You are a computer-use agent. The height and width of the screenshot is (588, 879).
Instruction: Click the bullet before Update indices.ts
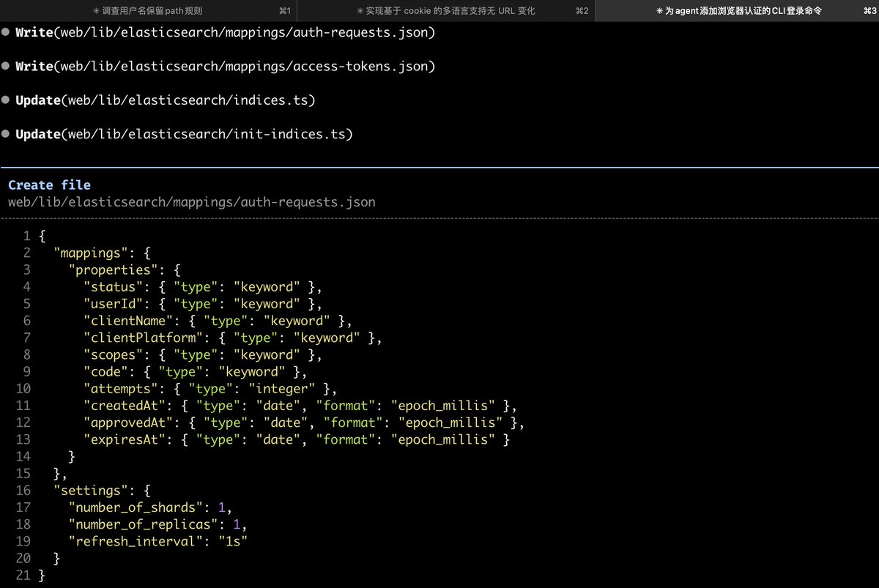click(x=6, y=100)
